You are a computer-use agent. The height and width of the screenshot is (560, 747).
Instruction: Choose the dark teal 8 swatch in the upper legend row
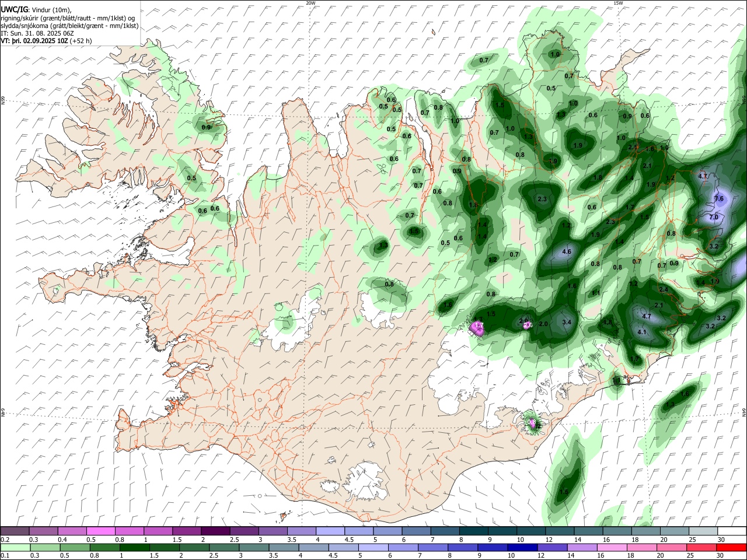(473, 531)
